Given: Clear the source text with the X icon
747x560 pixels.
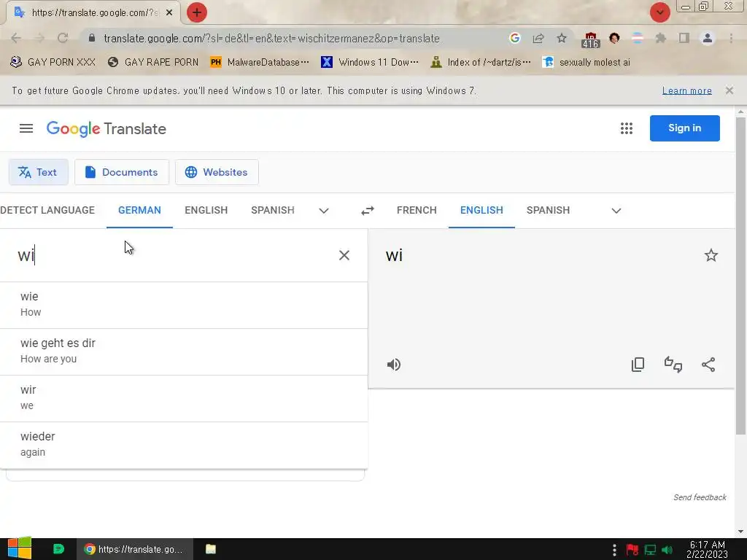Looking at the screenshot, I should [344, 255].
